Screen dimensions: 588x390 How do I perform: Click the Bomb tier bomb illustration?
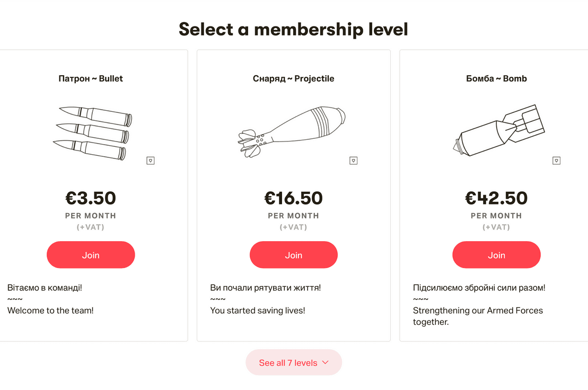point(499,130)
